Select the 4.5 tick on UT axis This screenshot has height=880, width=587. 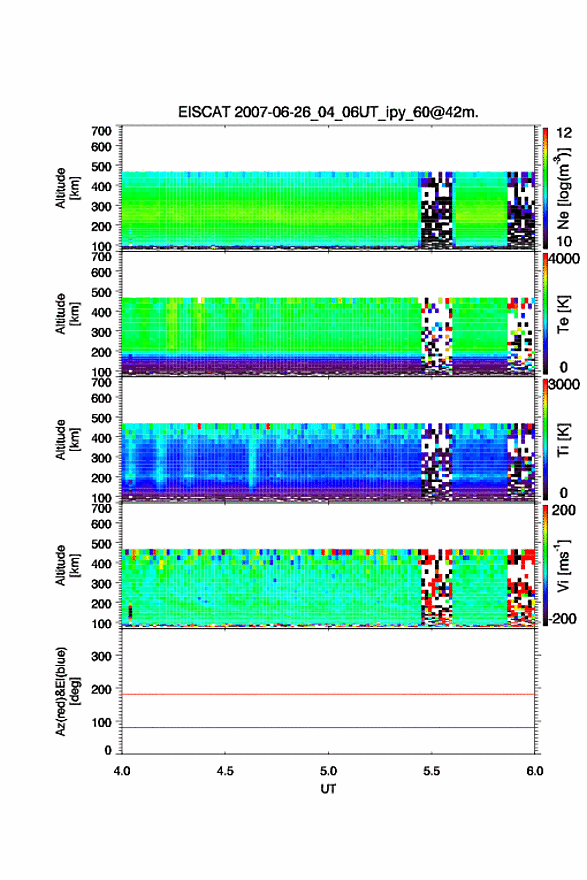click(x=225, y=771)
